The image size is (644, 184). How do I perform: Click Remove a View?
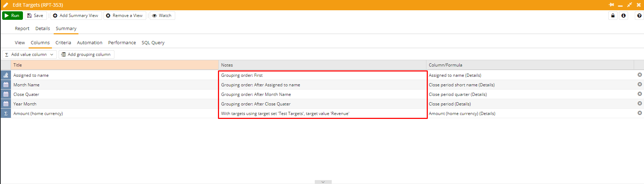[x=124, y=16]
